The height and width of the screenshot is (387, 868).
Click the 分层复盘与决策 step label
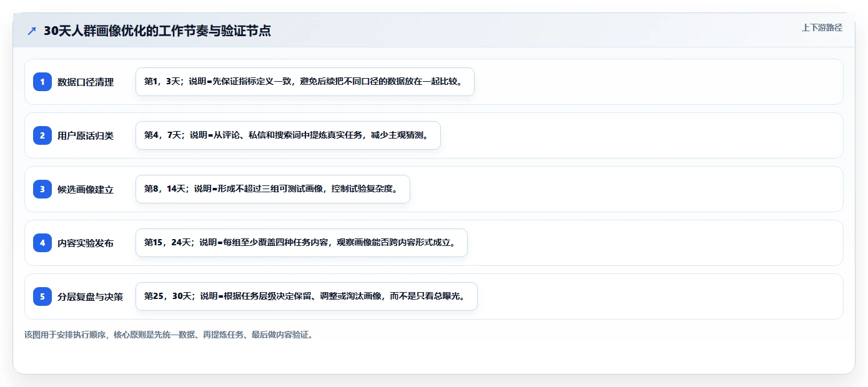pyautogui.click(x=91, y=296)
